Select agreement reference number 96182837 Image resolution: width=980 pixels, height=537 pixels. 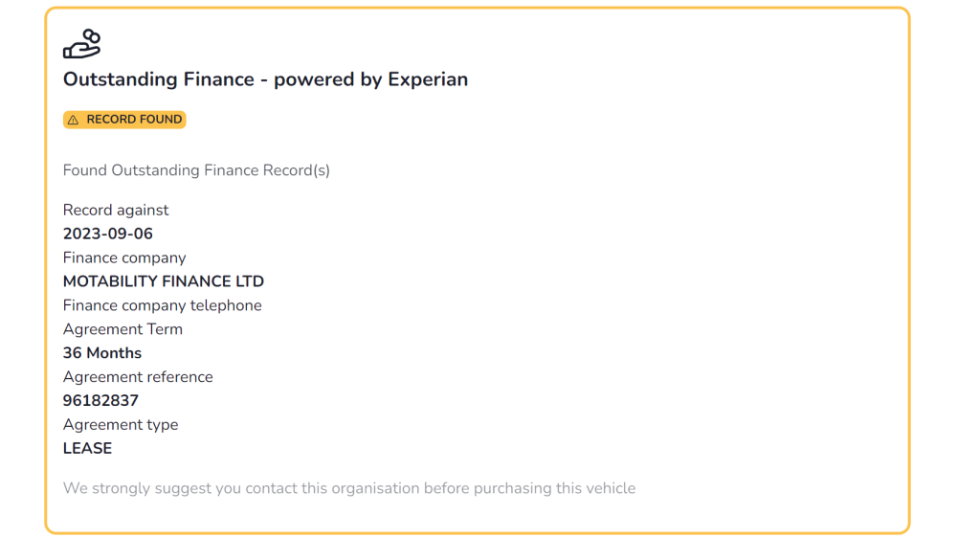point(100,401)
